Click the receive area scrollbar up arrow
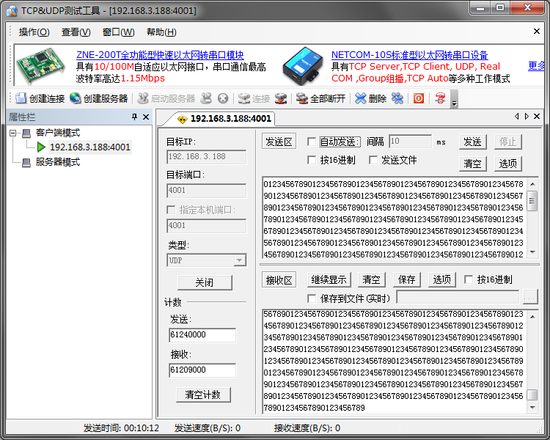 (x=532, y=317)
